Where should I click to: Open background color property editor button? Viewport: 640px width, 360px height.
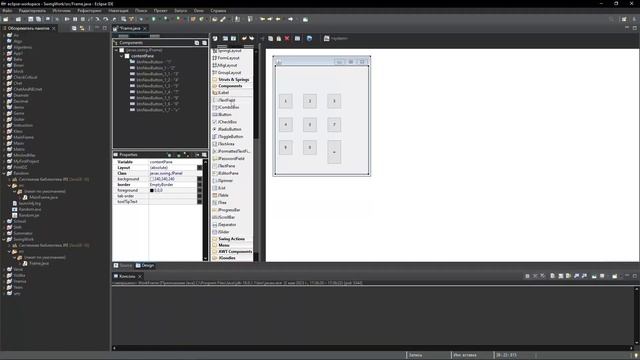coord(200,179)
